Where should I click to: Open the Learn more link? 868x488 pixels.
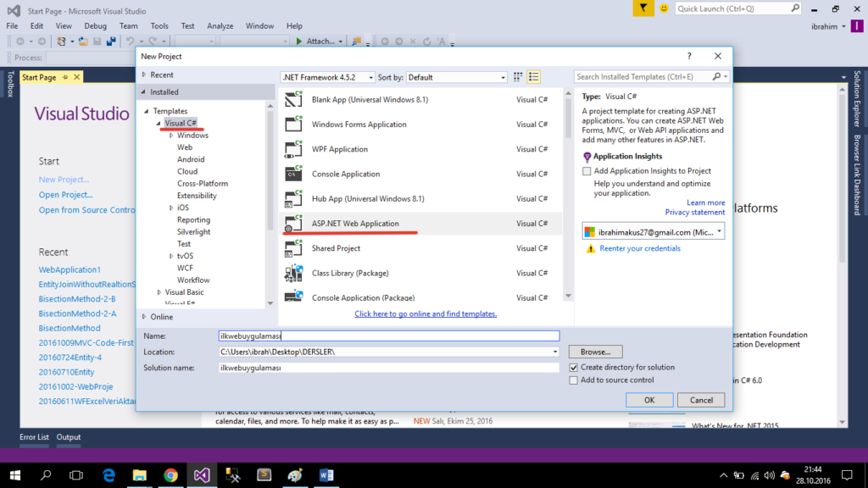[x=706, y=202]
